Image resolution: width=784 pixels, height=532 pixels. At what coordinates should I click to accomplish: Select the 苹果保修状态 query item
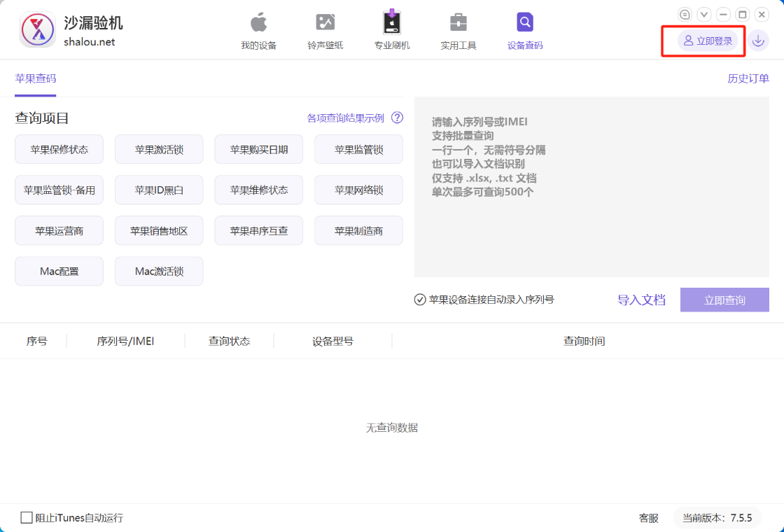59,149
